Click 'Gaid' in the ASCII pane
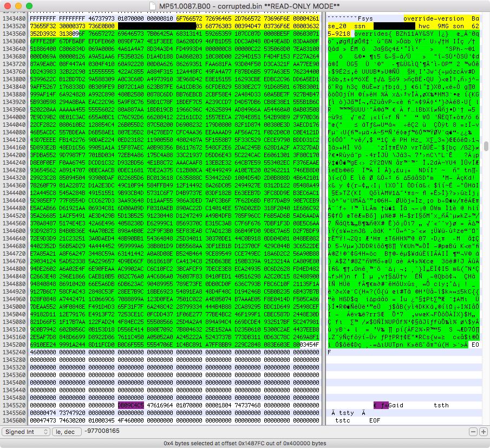This screenshot has width=490, height=448. click(396, 405)
